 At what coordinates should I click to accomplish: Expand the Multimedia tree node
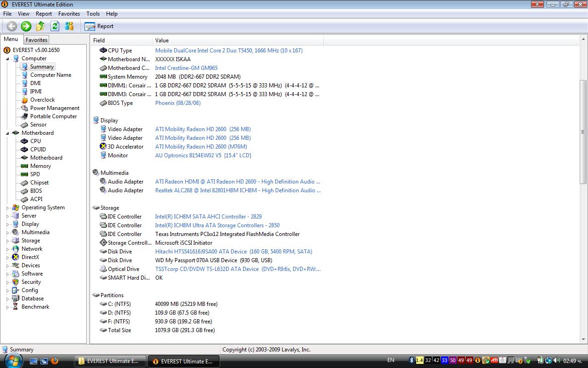click(x=7, y=233)
